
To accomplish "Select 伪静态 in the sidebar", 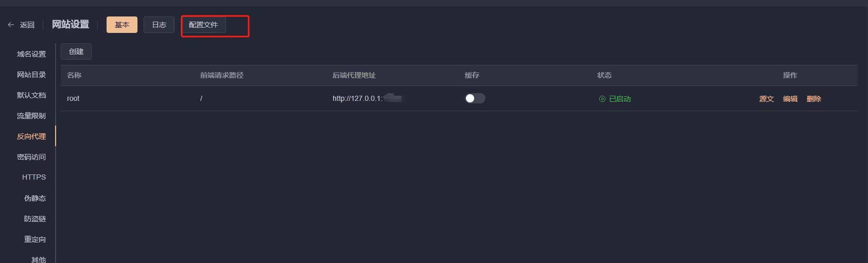I will (x=35, y=198).
